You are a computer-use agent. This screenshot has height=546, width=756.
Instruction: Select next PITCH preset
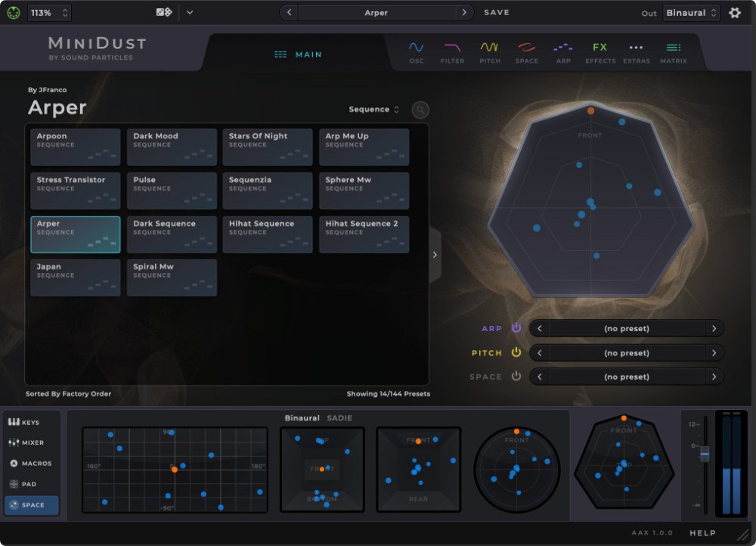pyautogui.click(x=714, y=353)
